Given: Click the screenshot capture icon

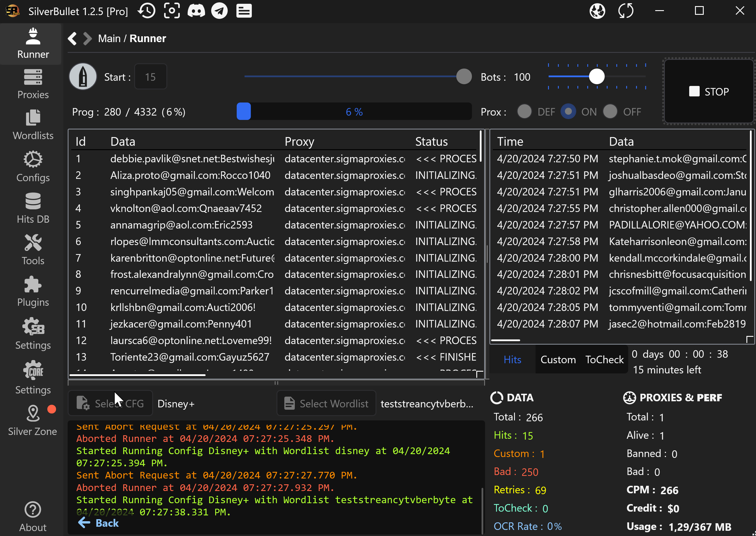Looking at the screenshot, I should pos(172,11).
